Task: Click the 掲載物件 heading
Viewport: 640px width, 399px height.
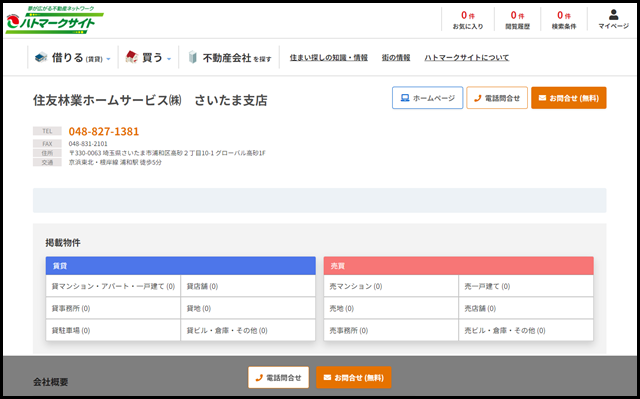Action: tap(63, 243)
